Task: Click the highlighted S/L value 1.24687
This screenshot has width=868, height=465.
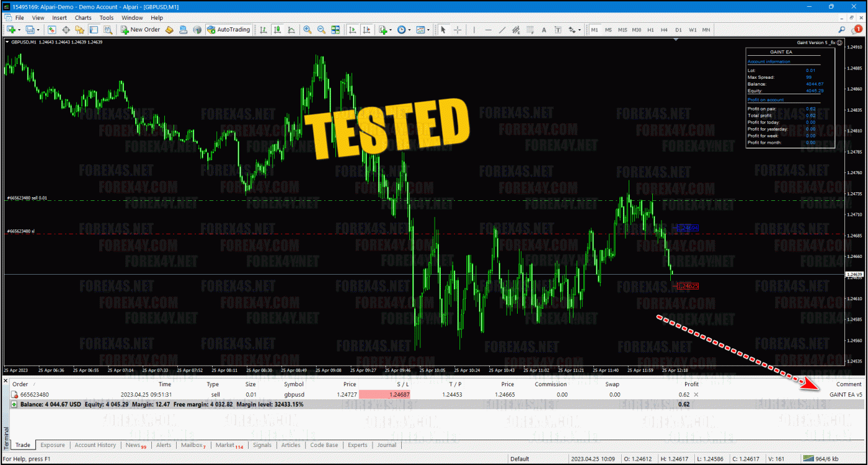Action: (384, 394)
